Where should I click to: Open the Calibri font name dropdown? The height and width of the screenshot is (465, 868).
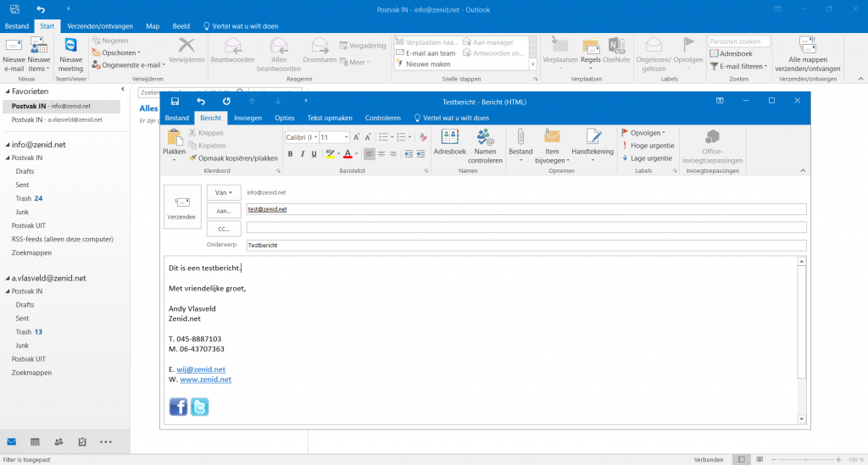pos(315,137)
